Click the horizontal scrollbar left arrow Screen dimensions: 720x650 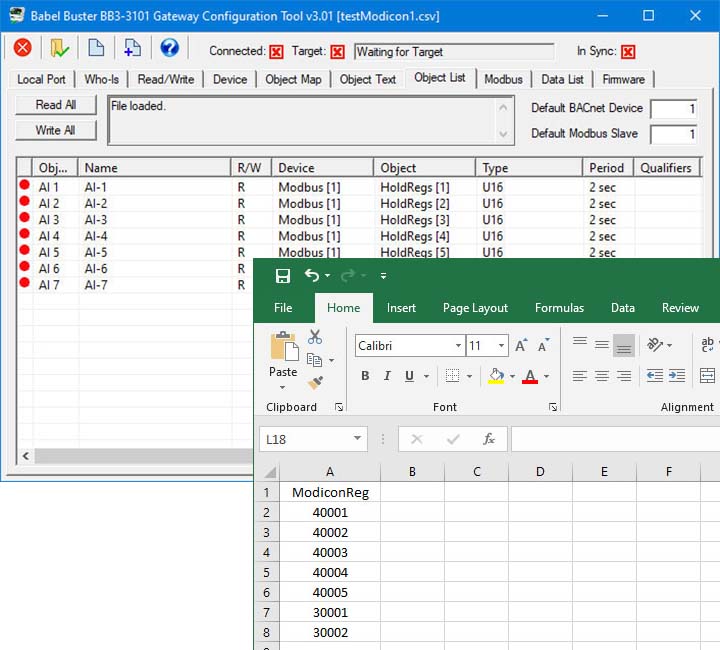(x=26, y=456)
